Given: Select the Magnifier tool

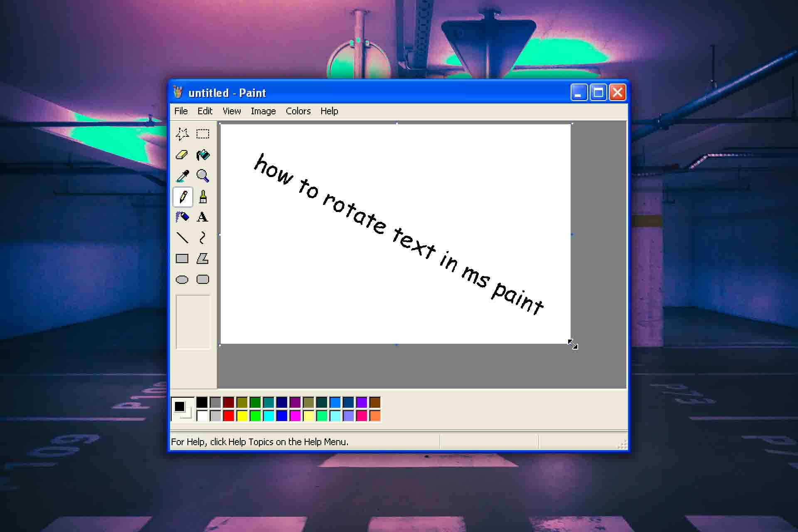Looking at the screenshot, I should 203,175.
